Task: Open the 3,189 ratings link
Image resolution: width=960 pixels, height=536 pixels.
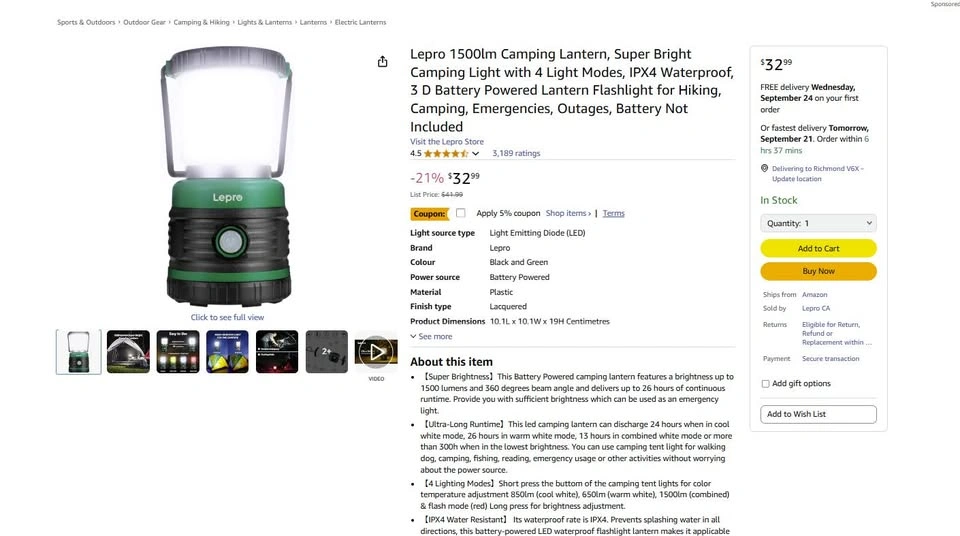Action: coord(516,153)
